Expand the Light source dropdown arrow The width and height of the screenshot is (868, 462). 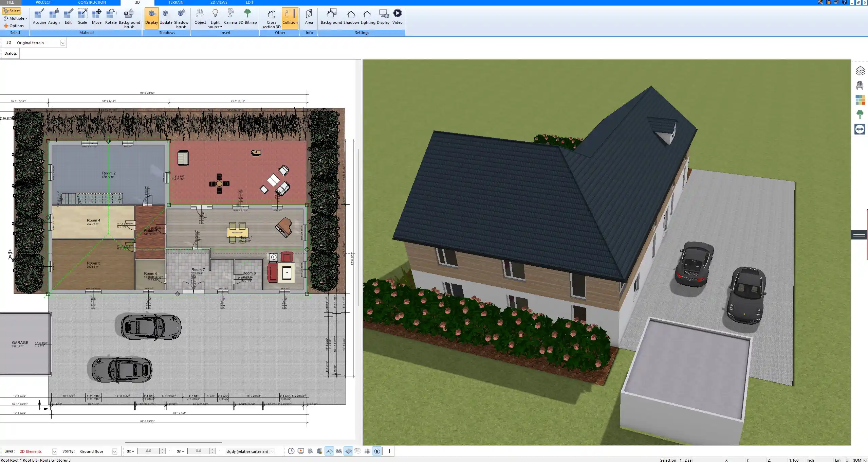pyautogui.click(x=221, y=27)
